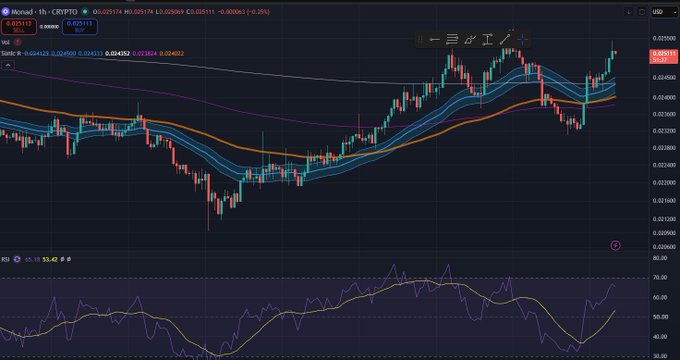This screenshot has width=680, height=360.
Task: Click the purple lightning bolt icon
Action: pyautogui.click(x=615, y=246)
